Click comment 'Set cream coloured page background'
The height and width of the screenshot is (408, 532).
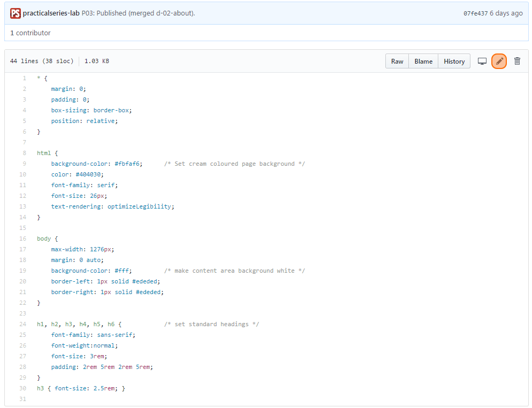(x=234, y=164)
